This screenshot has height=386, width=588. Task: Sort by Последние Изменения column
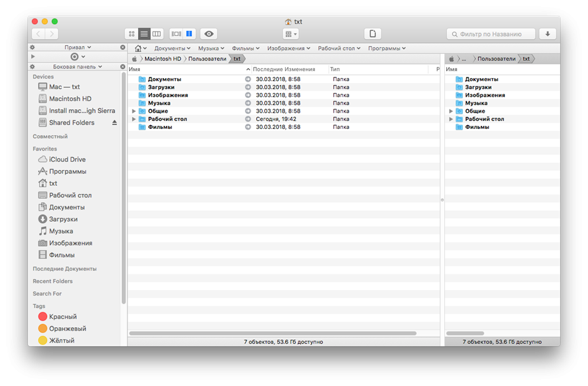(x=290, y=69)
